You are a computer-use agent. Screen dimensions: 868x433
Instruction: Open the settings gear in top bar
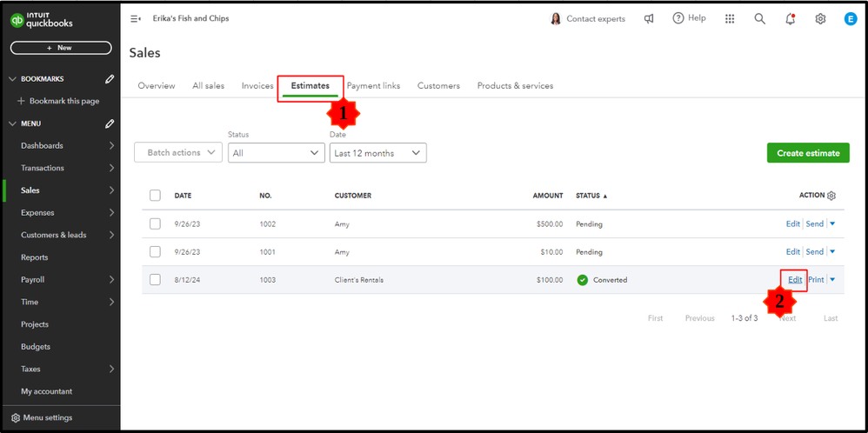[820, 19]
